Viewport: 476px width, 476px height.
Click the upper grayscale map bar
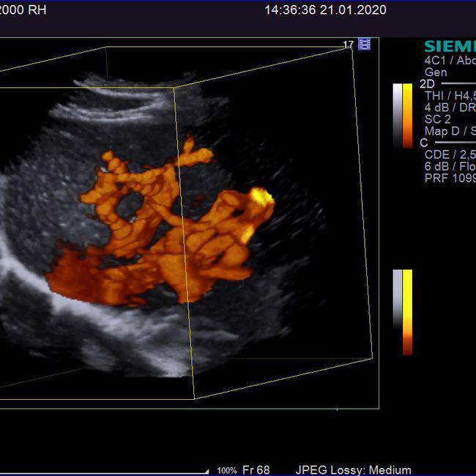click(x=398, y=115)
